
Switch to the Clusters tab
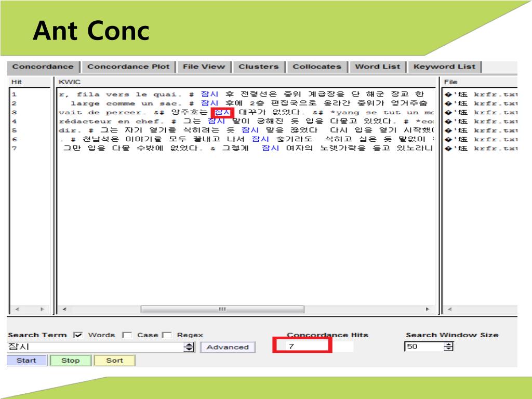click(259, 67)
